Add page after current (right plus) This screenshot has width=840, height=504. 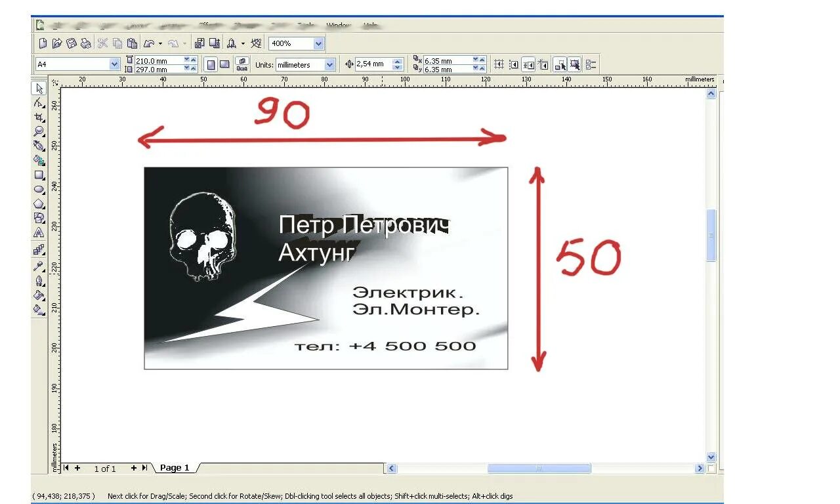tap(134, 468)
